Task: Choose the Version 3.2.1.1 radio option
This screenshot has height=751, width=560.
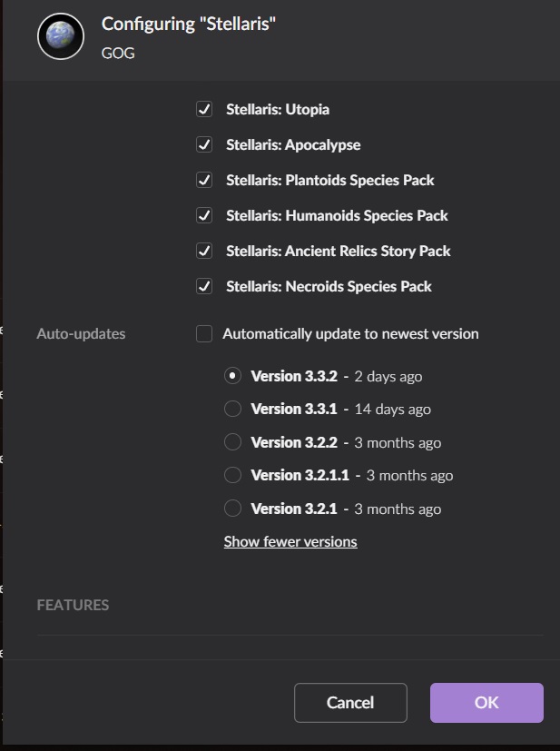Action: tap(232, 475)
